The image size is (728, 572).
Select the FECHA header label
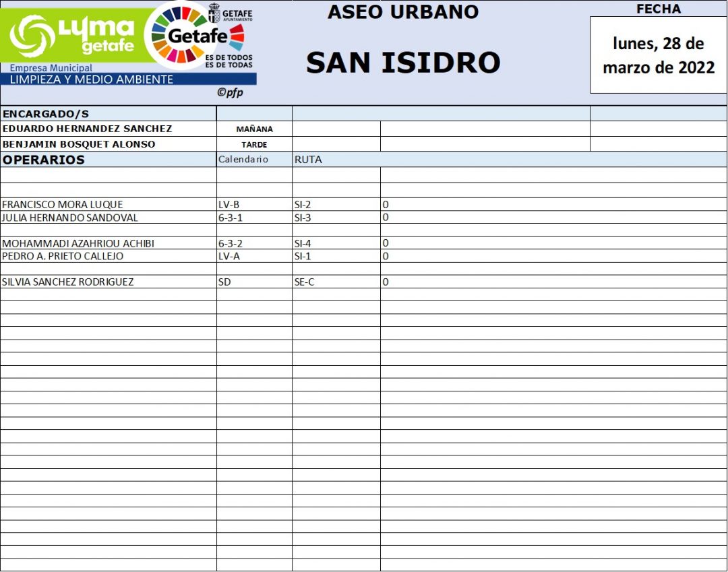pos(658,9)
